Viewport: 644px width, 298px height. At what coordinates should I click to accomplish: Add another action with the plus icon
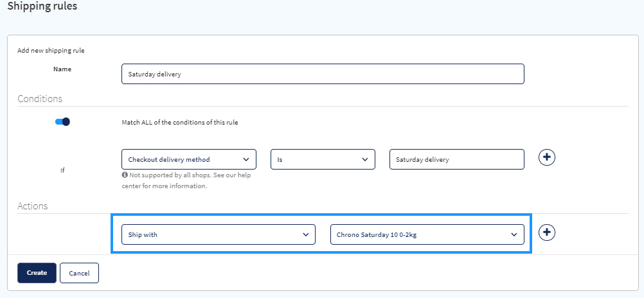547,232
